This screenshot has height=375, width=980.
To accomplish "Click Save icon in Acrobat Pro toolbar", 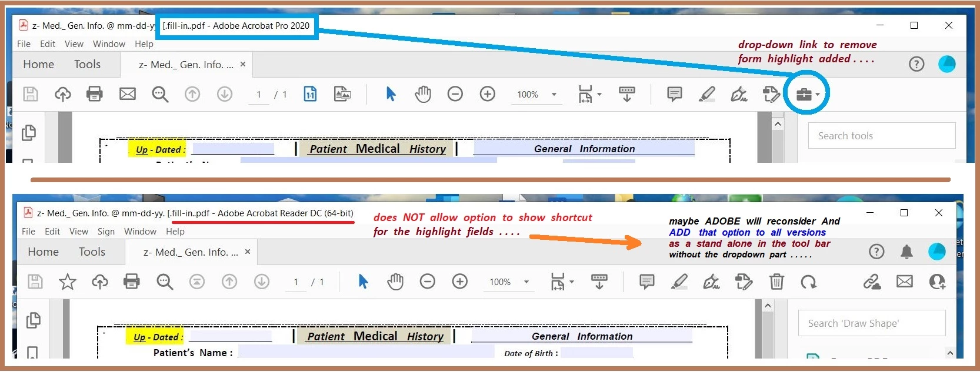I will tap(31, 94).
